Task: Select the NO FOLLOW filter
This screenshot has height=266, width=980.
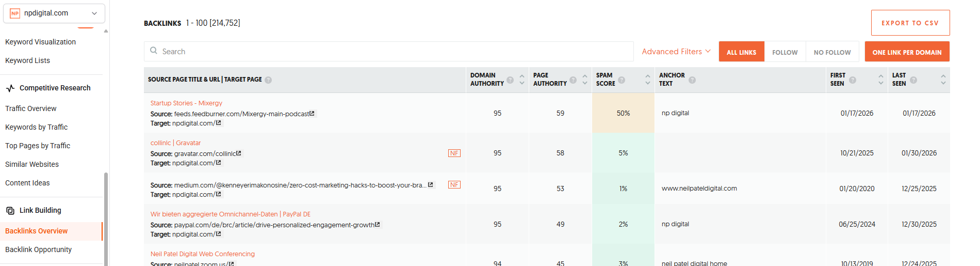Action: coord(832,52)
